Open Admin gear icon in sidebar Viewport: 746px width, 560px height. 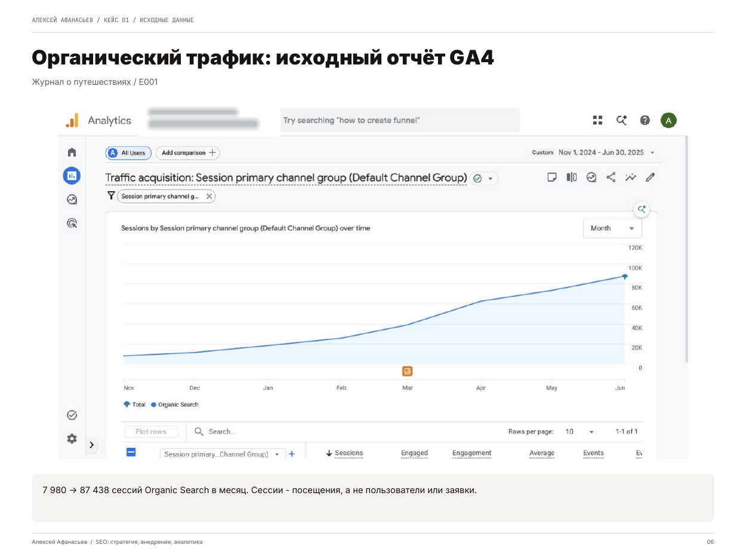[72, 439]
